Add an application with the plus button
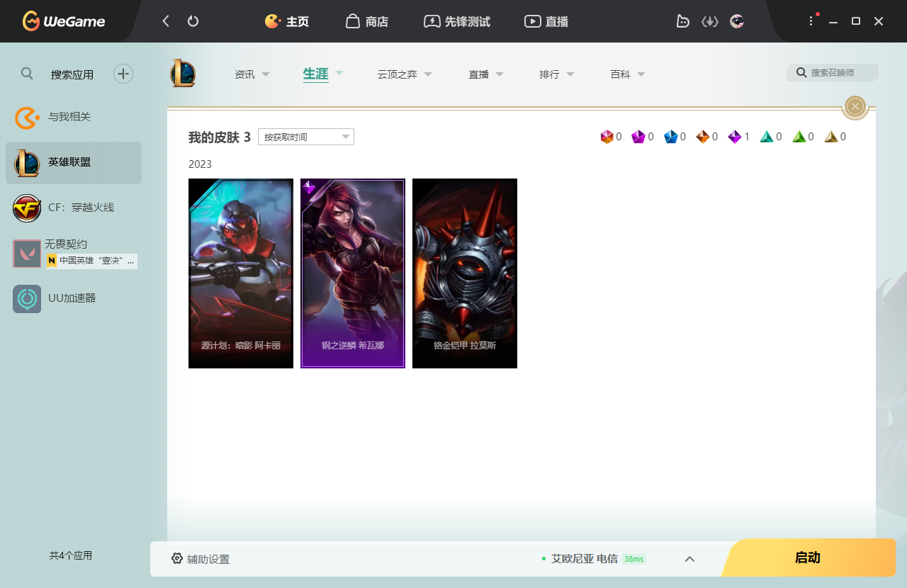 tap(123, 74)
